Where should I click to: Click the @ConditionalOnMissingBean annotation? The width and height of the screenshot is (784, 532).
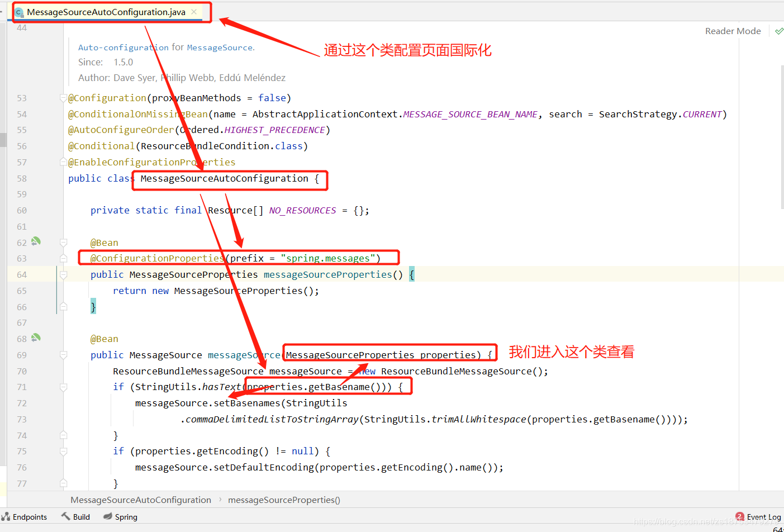click(138, 114)
